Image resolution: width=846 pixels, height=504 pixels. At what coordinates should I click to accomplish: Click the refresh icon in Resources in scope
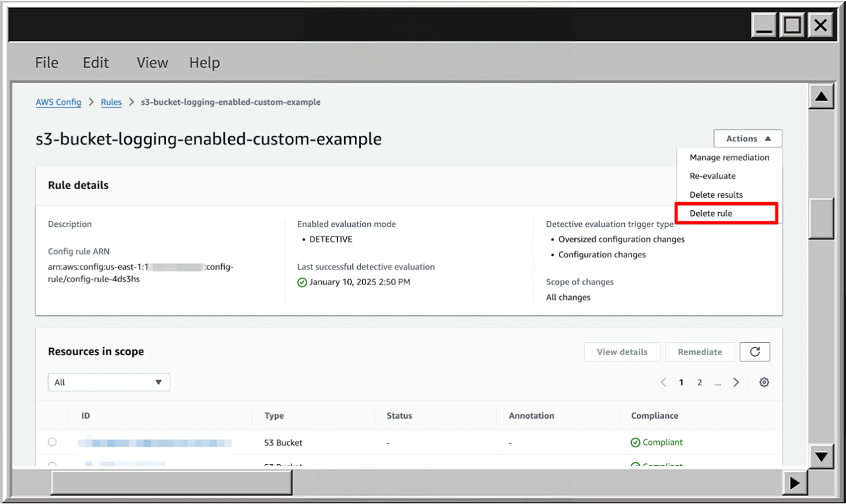[755, 352]
